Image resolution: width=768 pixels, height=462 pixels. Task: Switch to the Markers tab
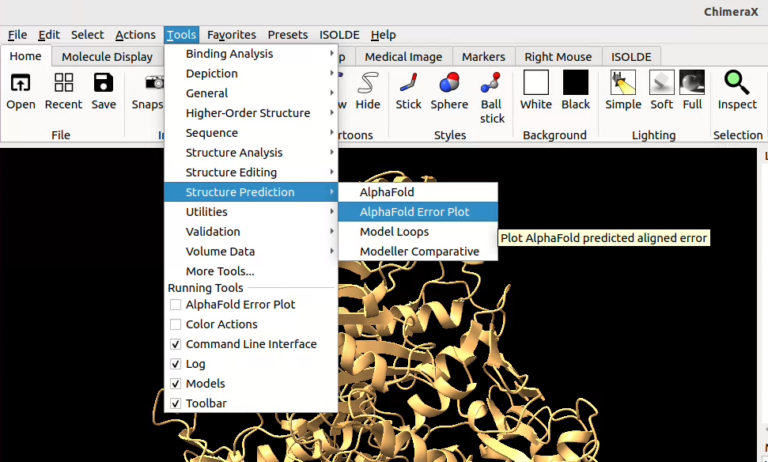coord(483,57)
